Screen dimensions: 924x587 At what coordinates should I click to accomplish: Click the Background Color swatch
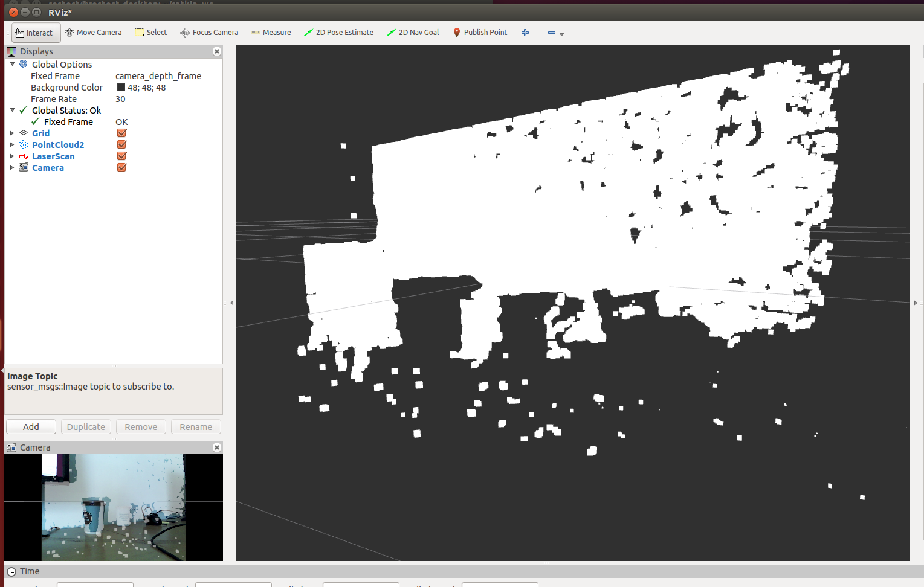coord(121,88)
